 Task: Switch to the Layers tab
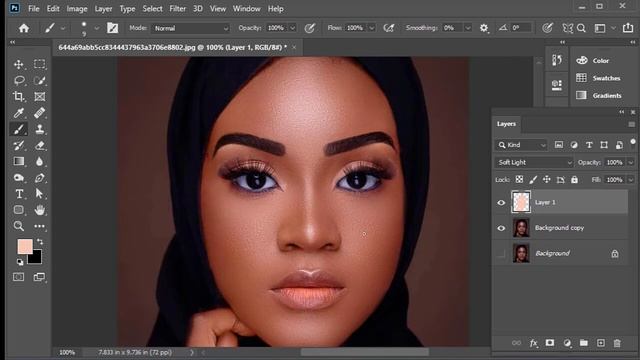click(x=506, y=124)
